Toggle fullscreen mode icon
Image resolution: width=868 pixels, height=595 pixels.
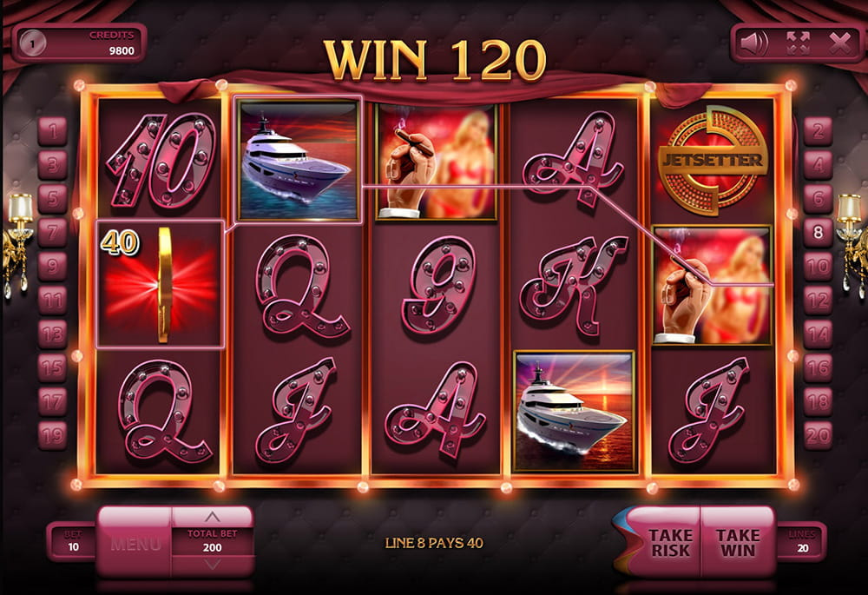(x=798, y=43)
